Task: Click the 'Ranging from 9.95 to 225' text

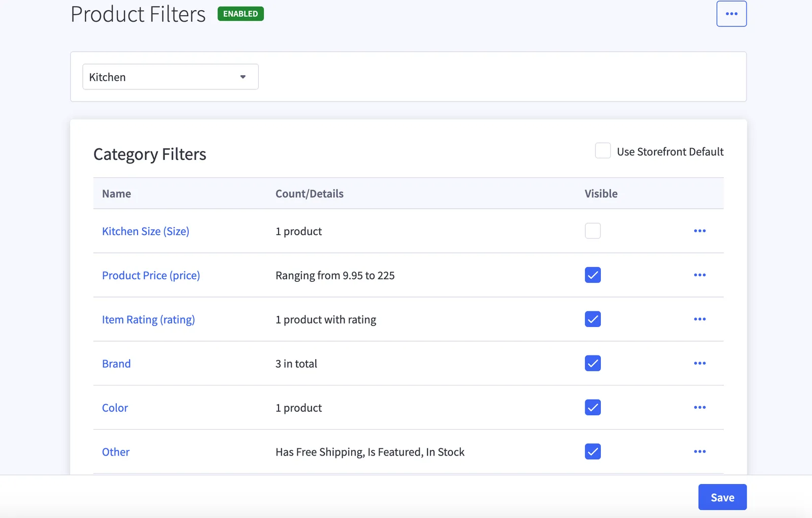Action: [335, 276]
